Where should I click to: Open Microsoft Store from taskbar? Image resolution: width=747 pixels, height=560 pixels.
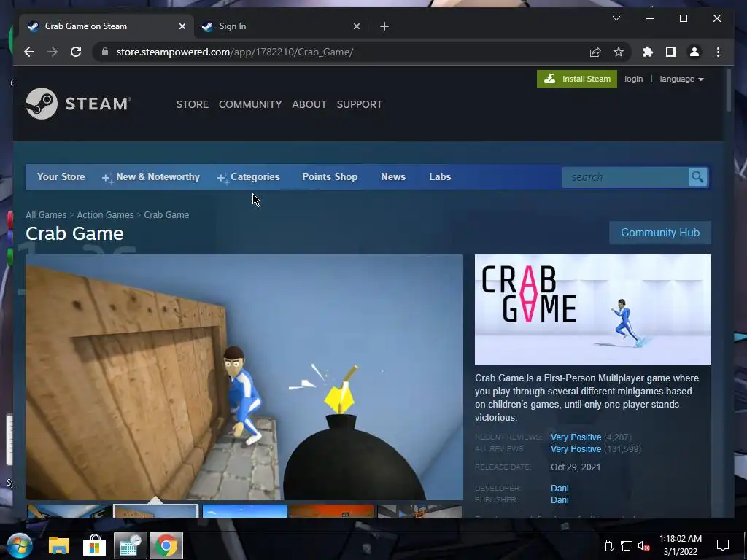tap(94, 545)
